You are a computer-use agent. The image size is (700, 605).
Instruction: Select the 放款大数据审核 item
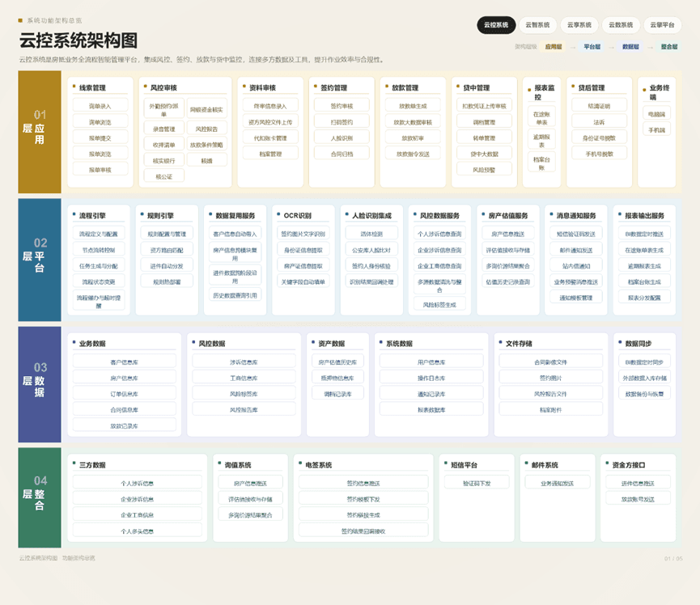tap(413, 122)
